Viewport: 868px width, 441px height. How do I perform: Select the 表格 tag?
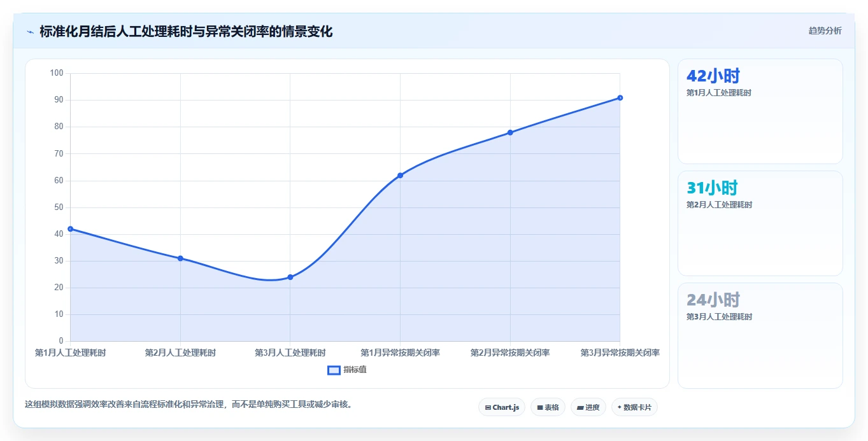548,407
